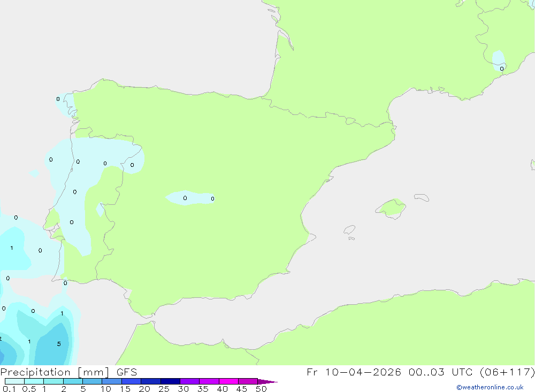Choose the 2–5 mm legend color box
The image size is (535, 392).
73,381
